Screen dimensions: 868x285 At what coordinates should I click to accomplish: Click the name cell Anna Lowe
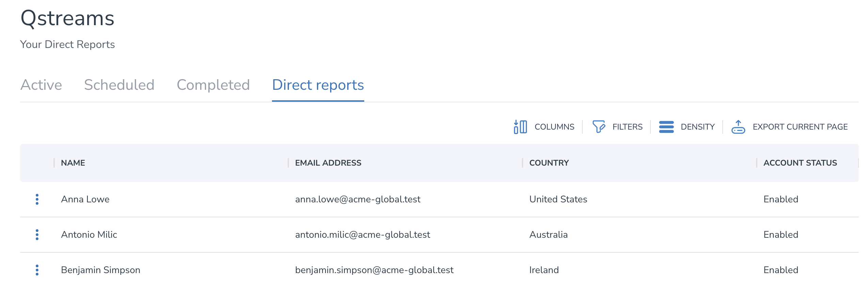tap(85, 199)
